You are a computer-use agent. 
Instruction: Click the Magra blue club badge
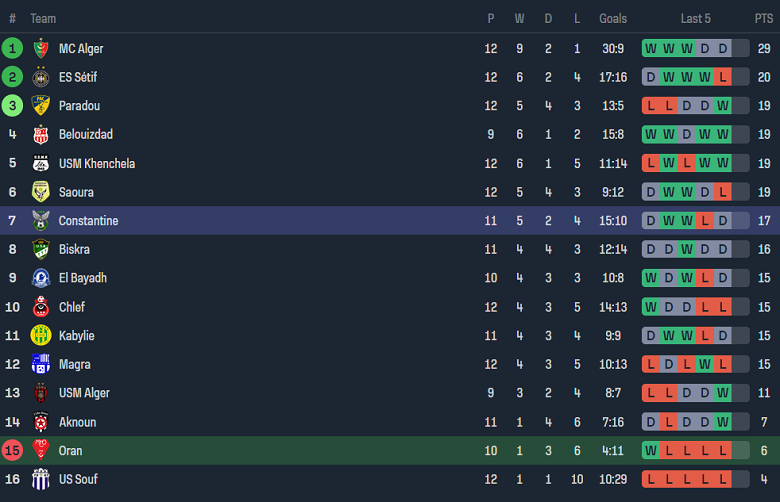(41, 365)
